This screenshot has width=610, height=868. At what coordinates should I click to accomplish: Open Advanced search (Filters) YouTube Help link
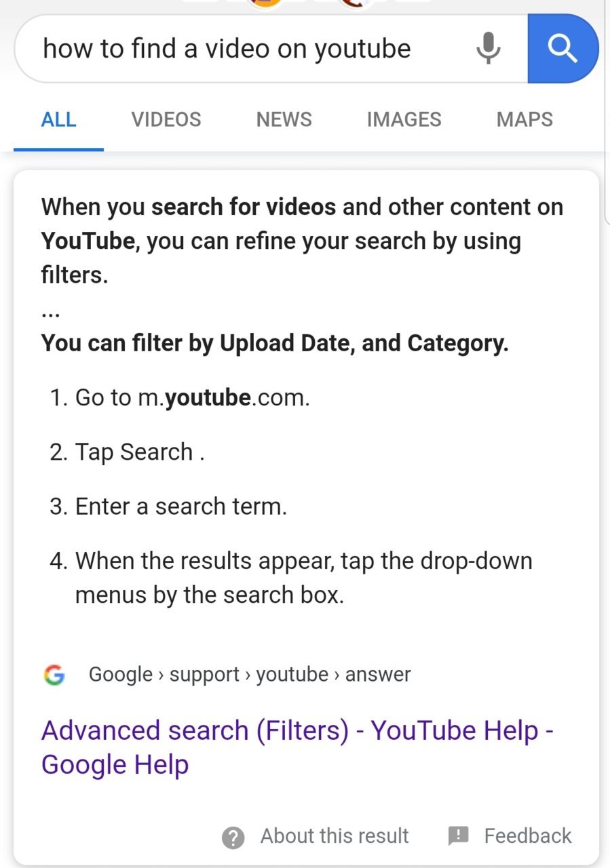(x=298, y=747)
